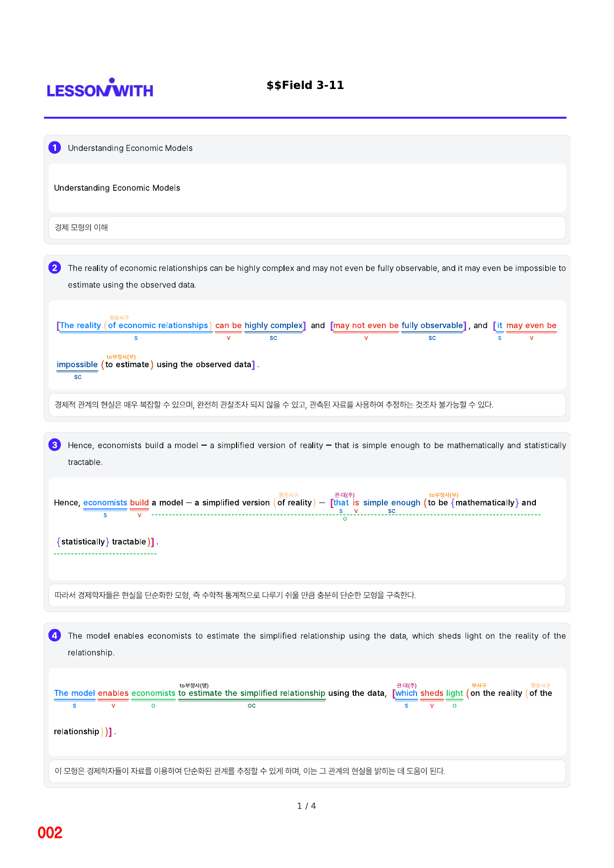614x868 pixels.
Task: Click the underlined word 'impossible'
Action: pyautogui.click(x=77, y=365)
